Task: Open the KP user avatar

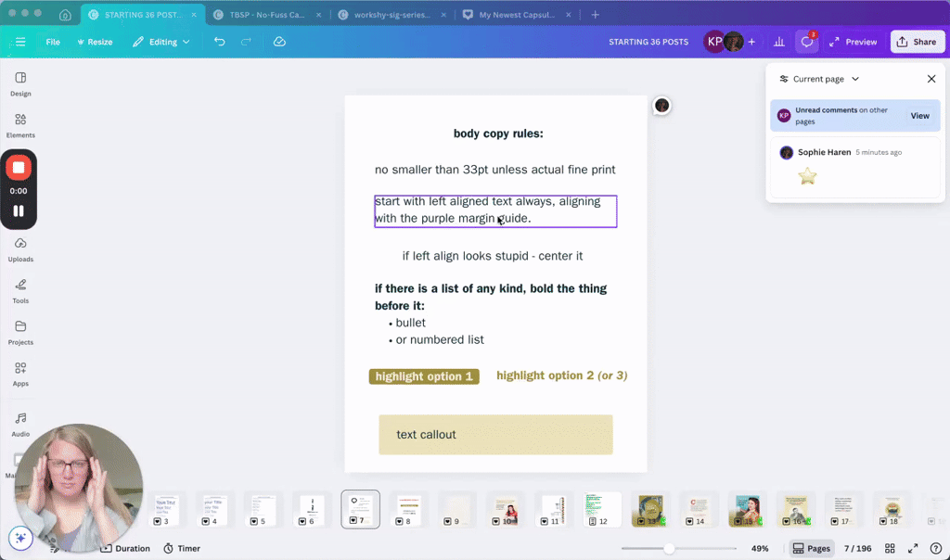Action: [x=714, y=42]
